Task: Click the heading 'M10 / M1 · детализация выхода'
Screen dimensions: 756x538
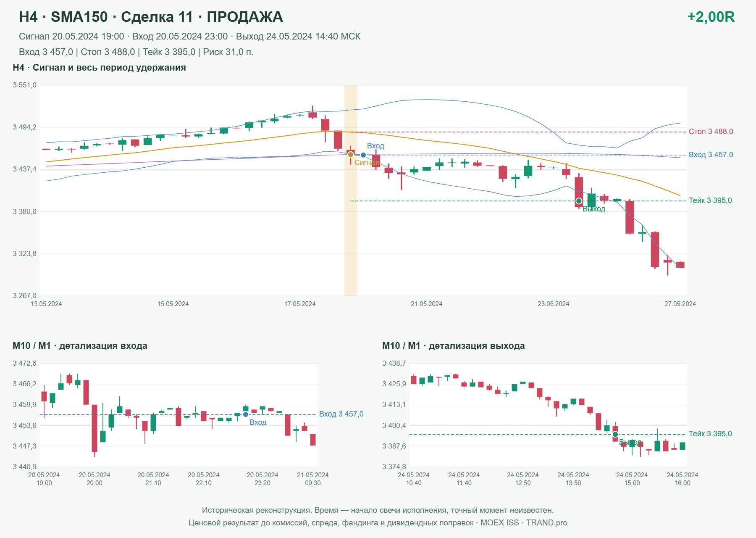Action: coord(454,346)
